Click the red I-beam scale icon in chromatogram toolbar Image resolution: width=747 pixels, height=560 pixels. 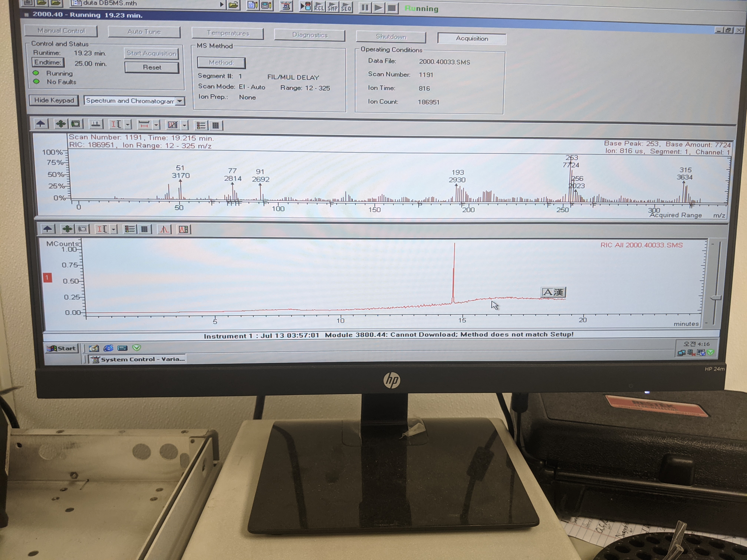pos(102,229)
